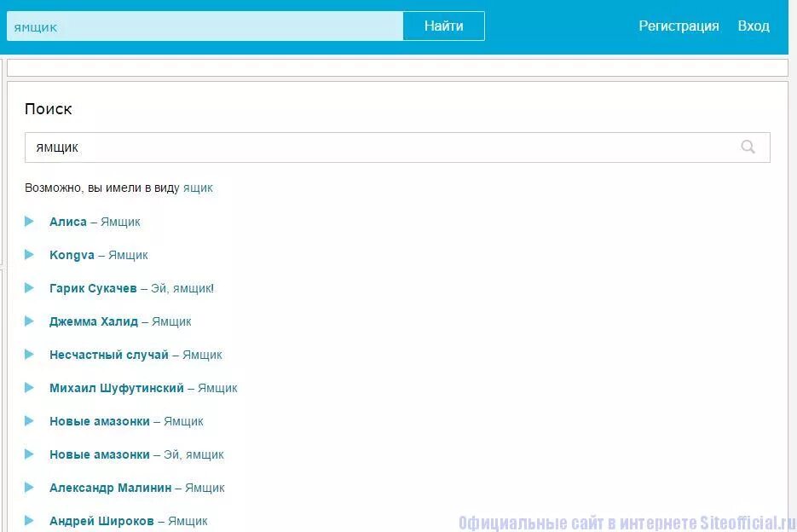Open artist Несчастный случай

pyautogui.click(x=109, y=355)
